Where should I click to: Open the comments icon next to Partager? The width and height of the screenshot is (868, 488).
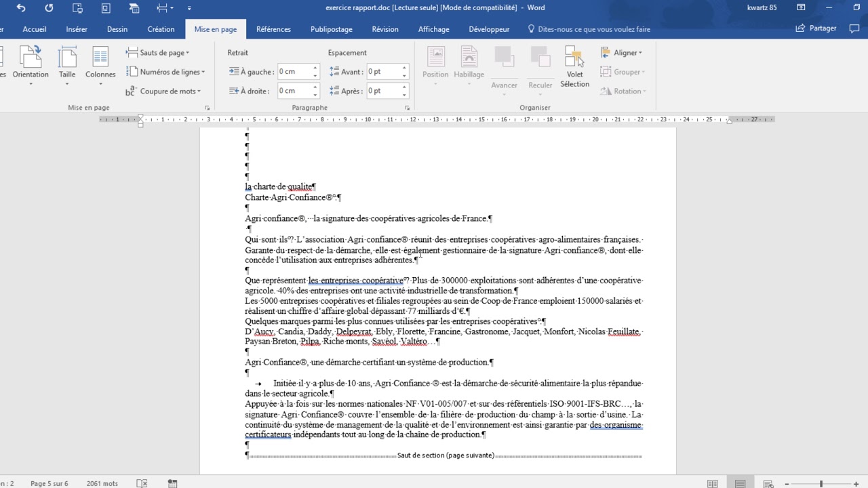pos(855,28)
